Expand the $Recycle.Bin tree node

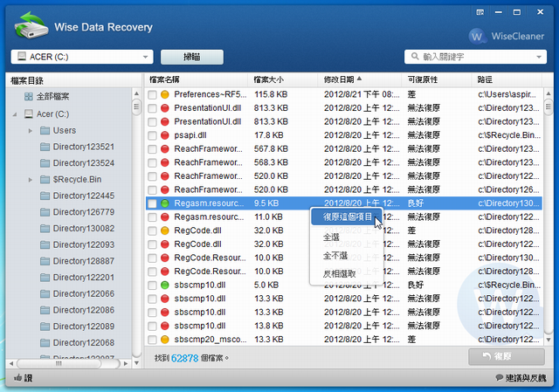tap(31, 180)
